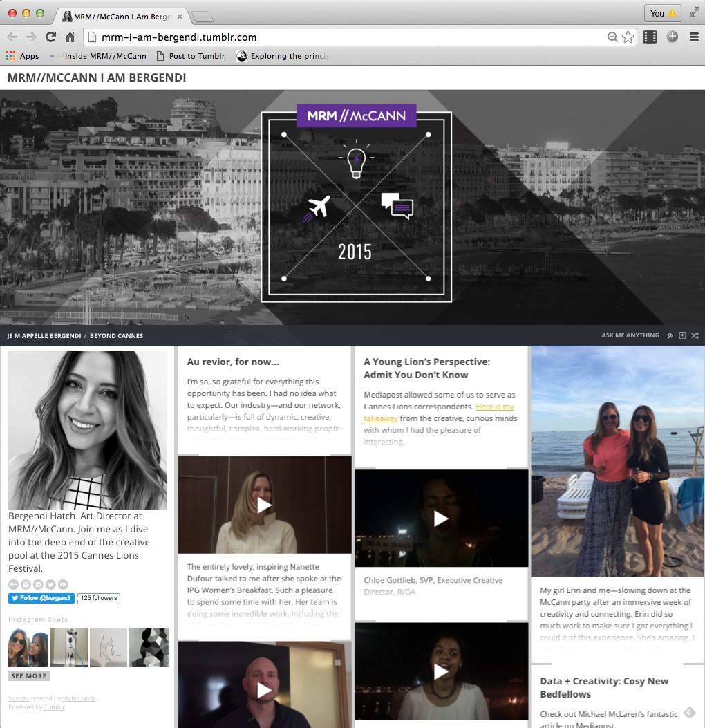Viewport: 705px width, 728px height.
Task: Play the bald man video
Action: click(265, 690)
